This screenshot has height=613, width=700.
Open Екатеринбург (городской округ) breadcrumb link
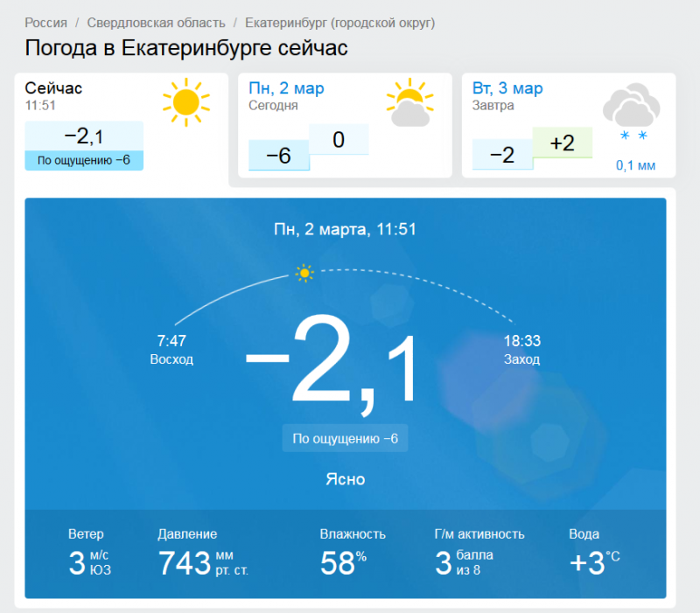click(339, 23)
